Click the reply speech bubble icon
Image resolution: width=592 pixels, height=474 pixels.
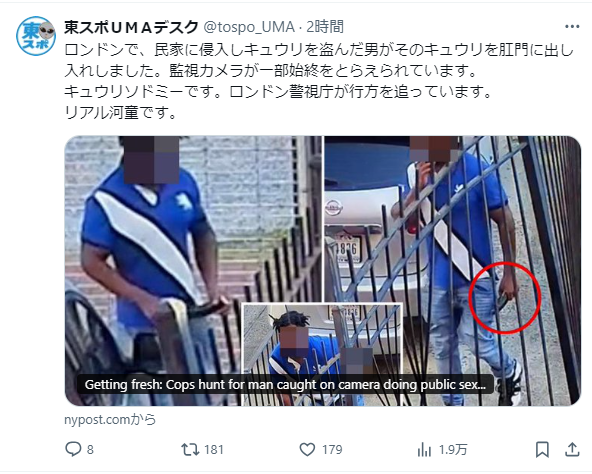tap(73, 449)
